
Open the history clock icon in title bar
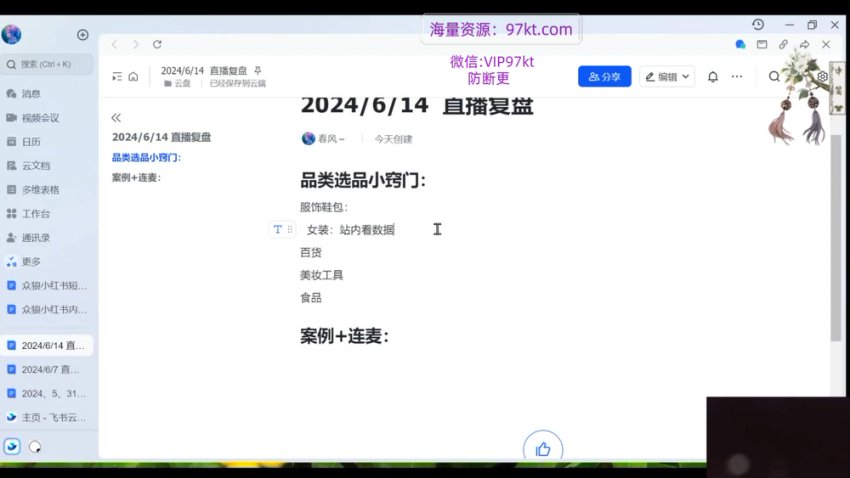(758, 24)
